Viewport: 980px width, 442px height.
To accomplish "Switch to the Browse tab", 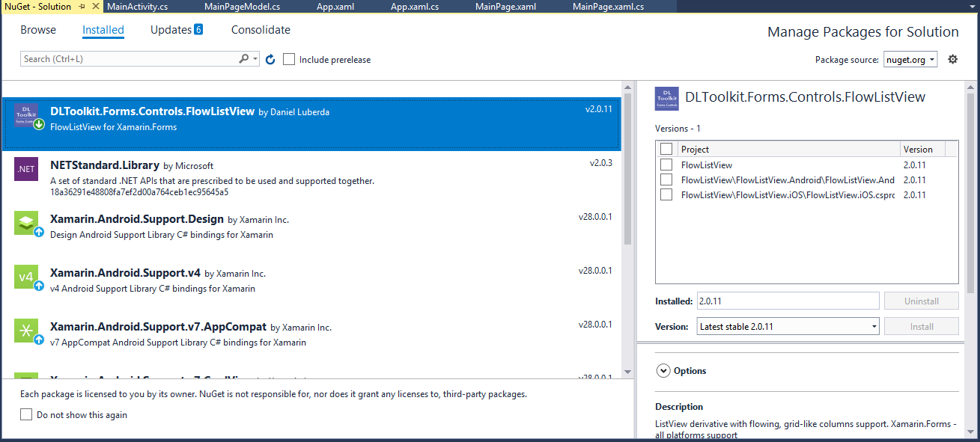I will click(x=38, y=29).
